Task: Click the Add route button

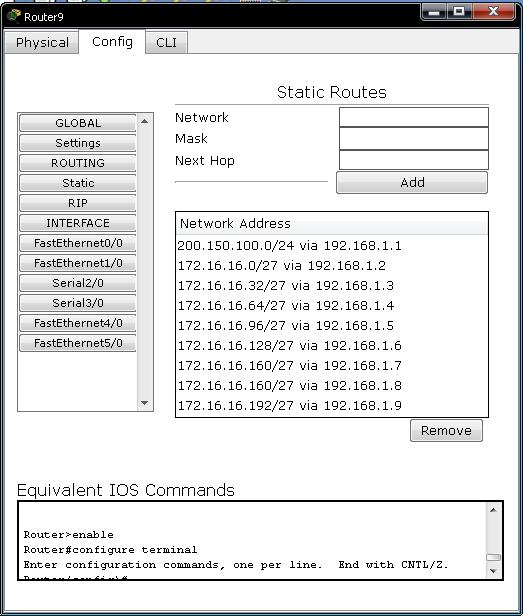Action: [412, 183]
